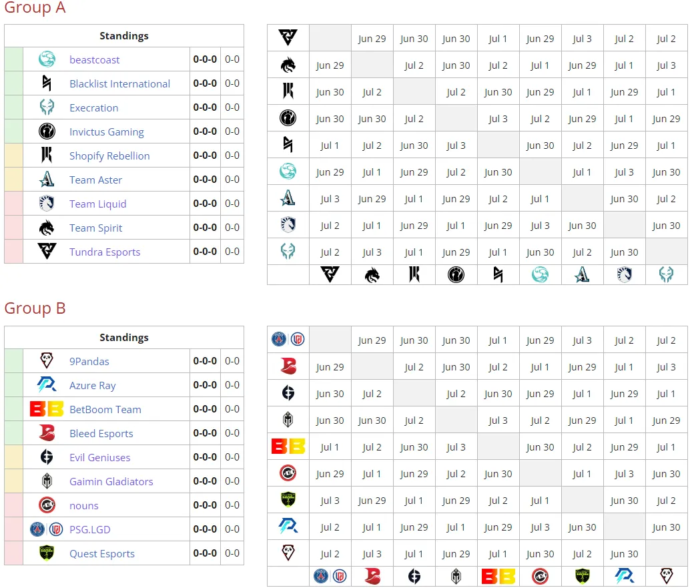Open the PSG.LGD team link

point(89,530)
